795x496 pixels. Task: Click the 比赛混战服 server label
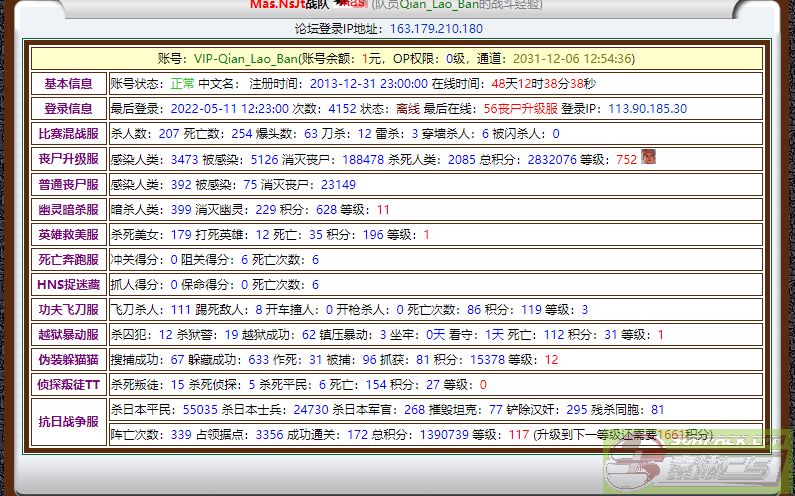[x=68, y=134]
